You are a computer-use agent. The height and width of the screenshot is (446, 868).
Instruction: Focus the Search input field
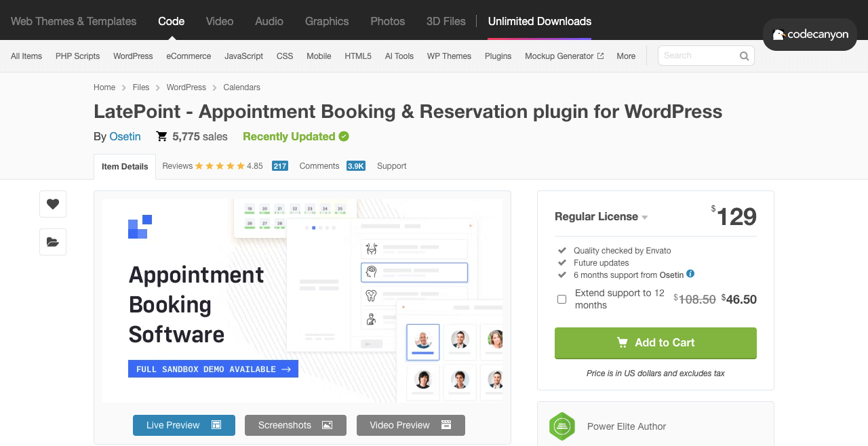698,56
